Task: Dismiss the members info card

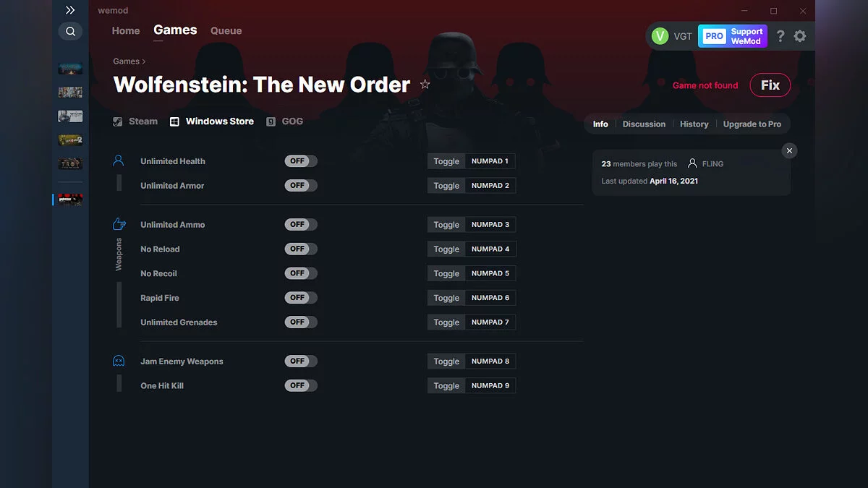Action: 789,150
